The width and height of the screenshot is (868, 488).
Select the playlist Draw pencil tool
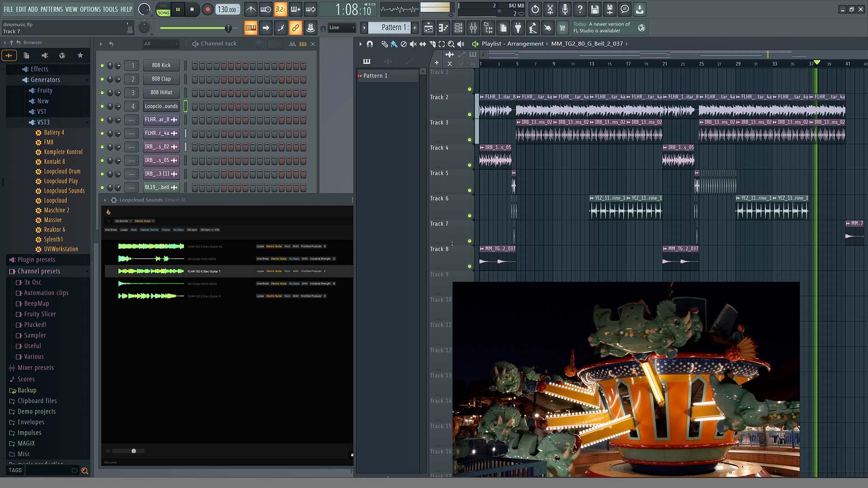click(x=384, y=44)
